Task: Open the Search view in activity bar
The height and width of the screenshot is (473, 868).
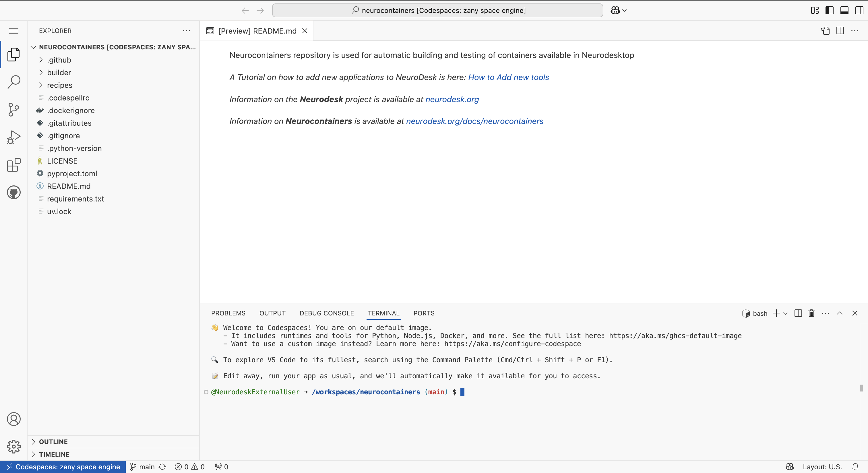Action: [x=14, y=82]
